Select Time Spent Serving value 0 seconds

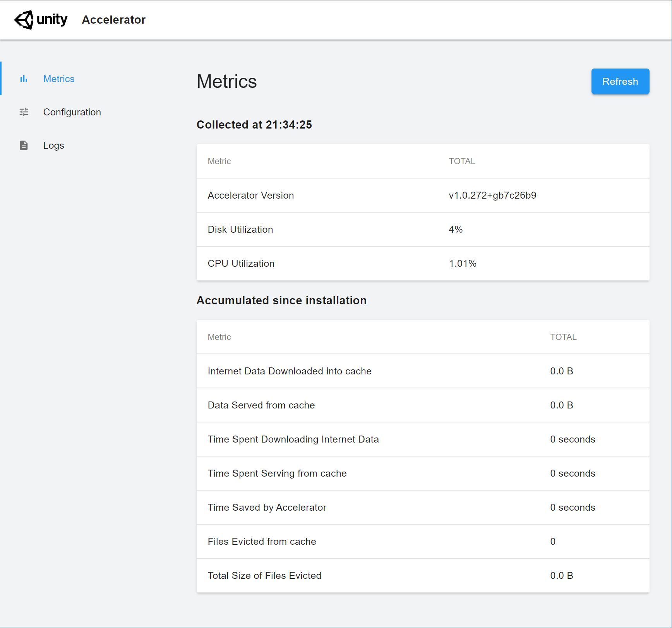pyautogui.click(x=573, y=473)
